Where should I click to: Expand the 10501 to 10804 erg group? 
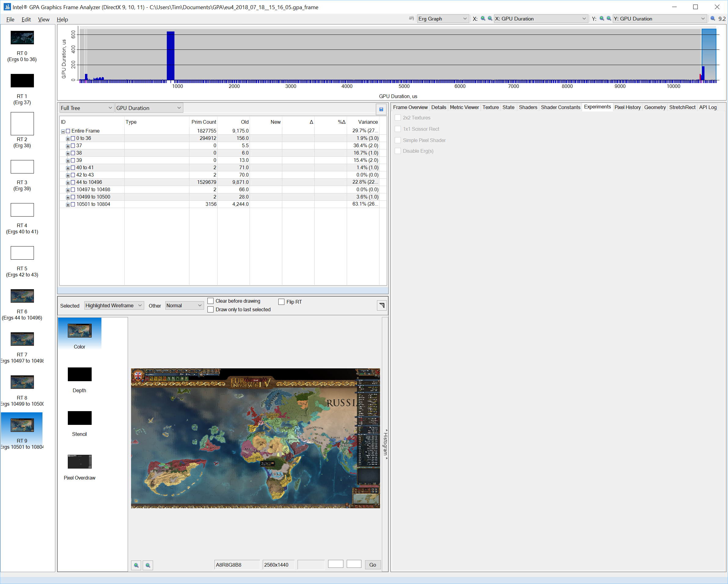click(68, 205)
